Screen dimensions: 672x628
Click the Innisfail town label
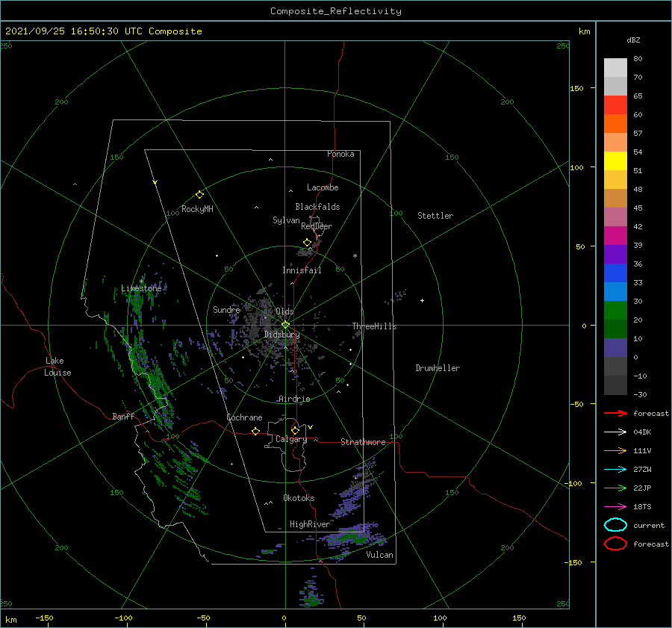click(302, 270)
